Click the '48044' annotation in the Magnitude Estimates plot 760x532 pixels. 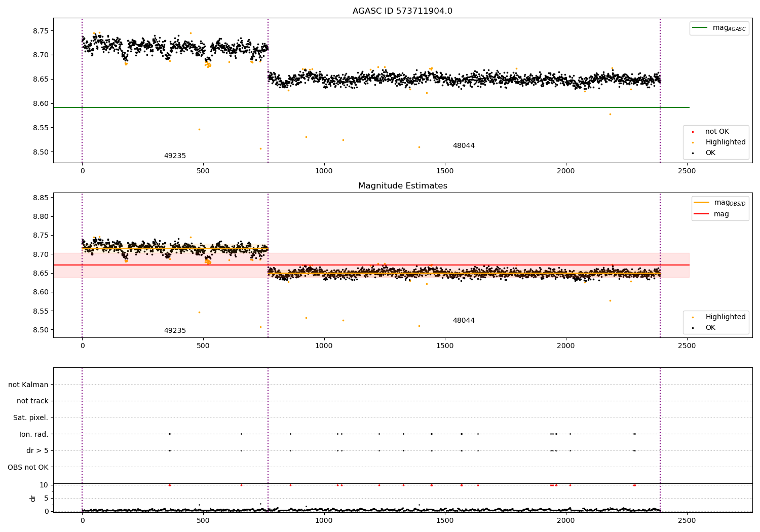click(x=464, y=321)
